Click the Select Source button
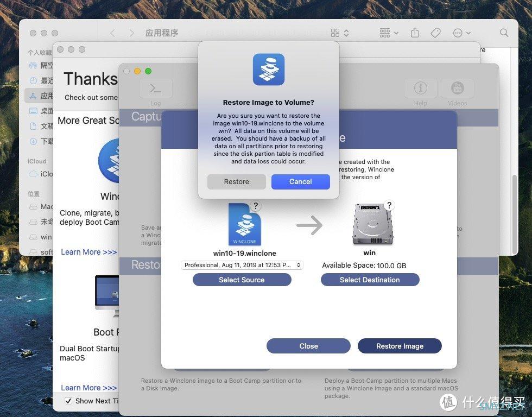The width and height of the screenshot is (532, 417). coord(242,280)
